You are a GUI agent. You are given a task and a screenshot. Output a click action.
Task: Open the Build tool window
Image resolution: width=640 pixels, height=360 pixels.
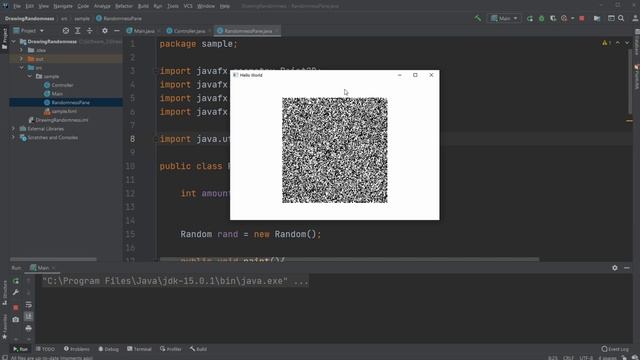[x=198, y=349]
